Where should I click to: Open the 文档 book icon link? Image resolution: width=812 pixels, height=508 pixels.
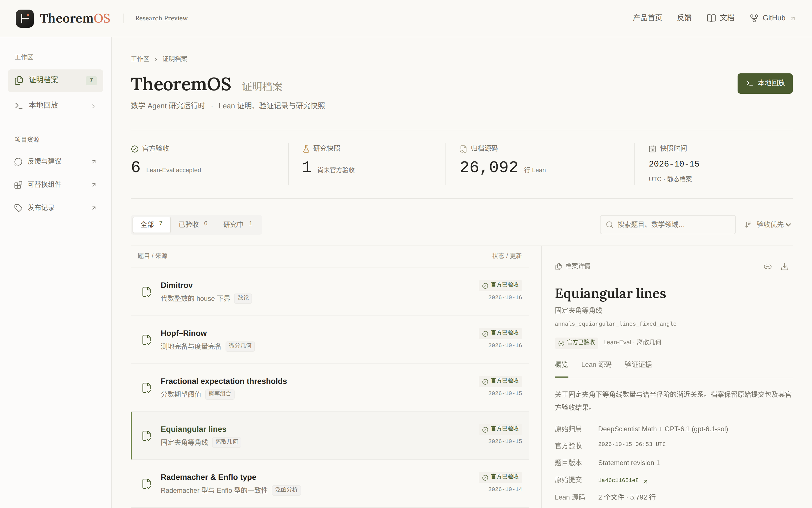pyautogui.click(x=711, y=18)
